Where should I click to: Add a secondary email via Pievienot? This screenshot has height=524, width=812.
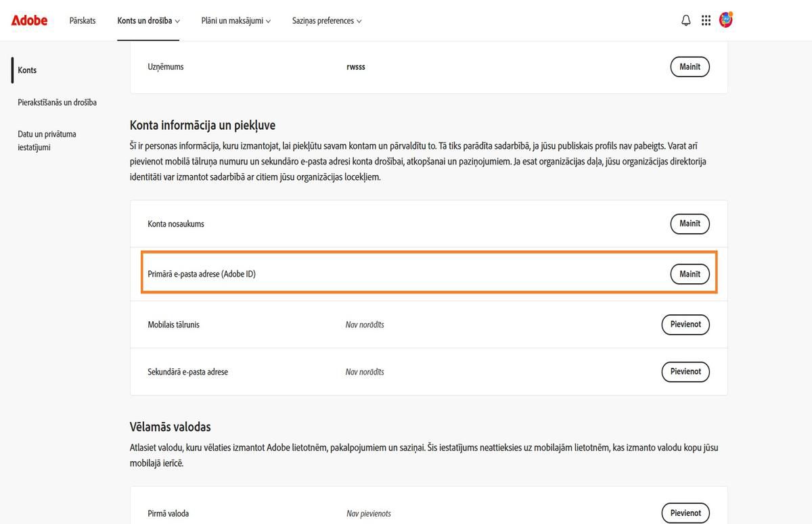tap(685, 371)
